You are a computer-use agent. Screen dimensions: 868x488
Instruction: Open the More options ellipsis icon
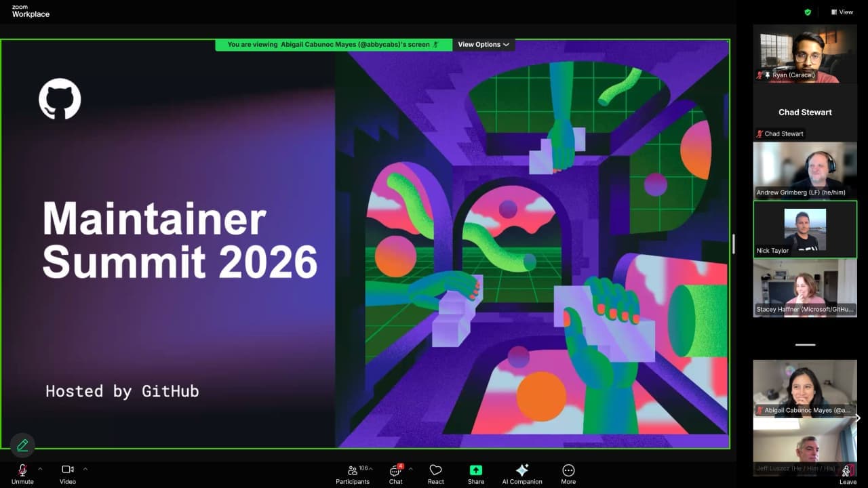568,470
